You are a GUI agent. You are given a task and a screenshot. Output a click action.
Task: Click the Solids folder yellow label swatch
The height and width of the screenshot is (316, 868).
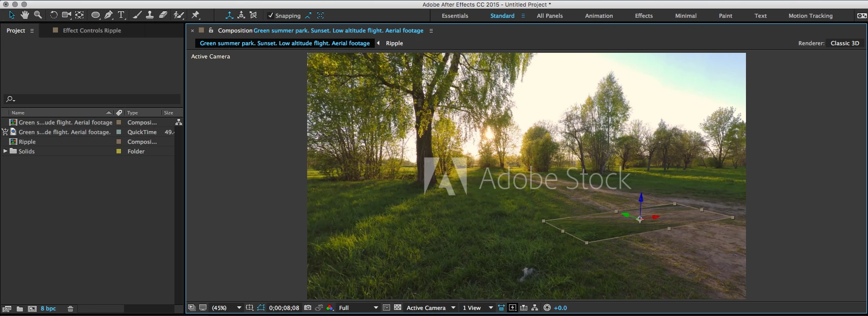(x=118, y=151)
